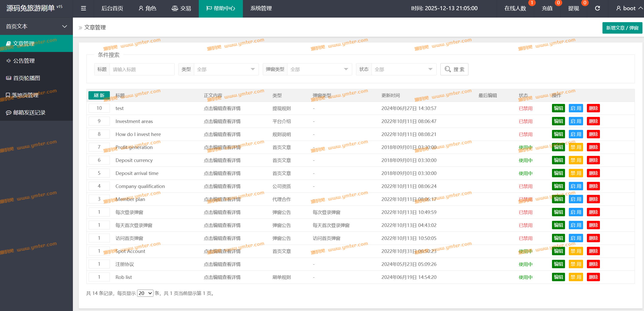Disable Profit generation article with 禁用
Image resolution: width=644 pixels, height=311 pixels.
[576, 147]
